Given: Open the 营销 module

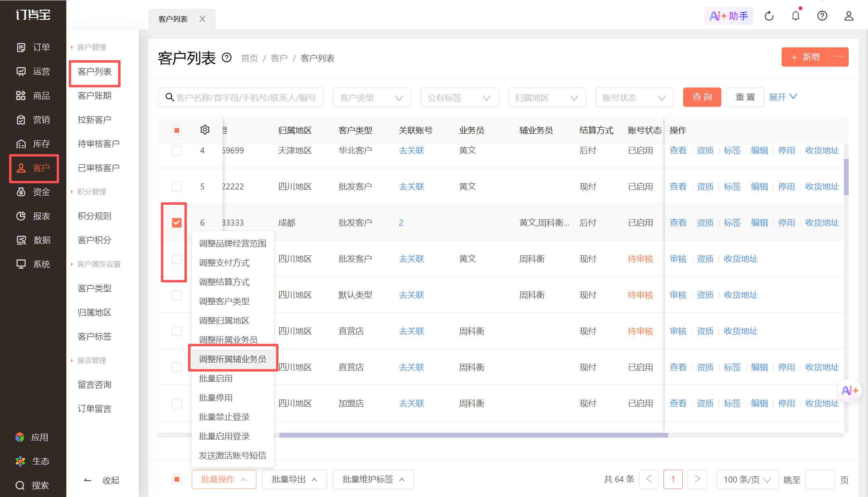Looking at the screenshot, I should [x=33, y=120].
